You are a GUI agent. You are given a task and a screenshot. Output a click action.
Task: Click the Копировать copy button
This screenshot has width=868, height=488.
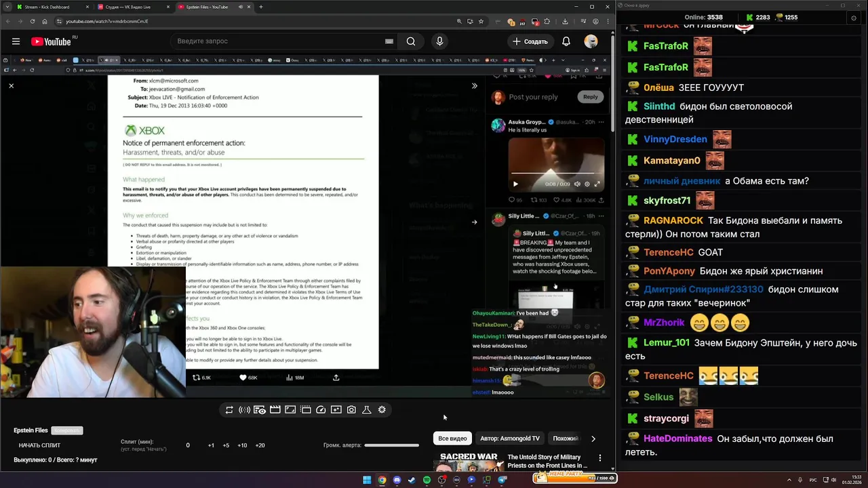click(x=67, y=430)
